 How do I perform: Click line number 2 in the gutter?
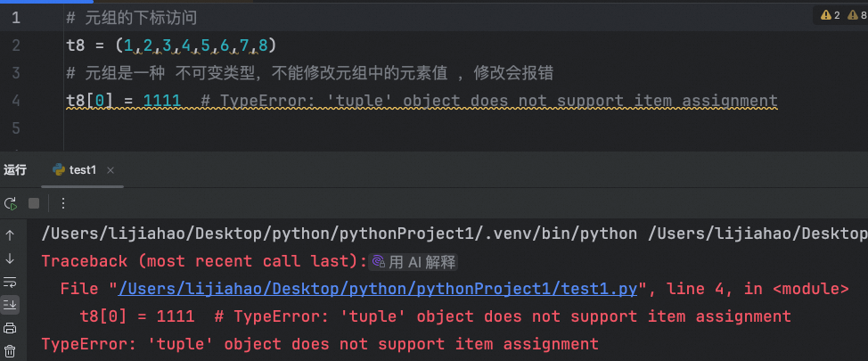(15, 45)
